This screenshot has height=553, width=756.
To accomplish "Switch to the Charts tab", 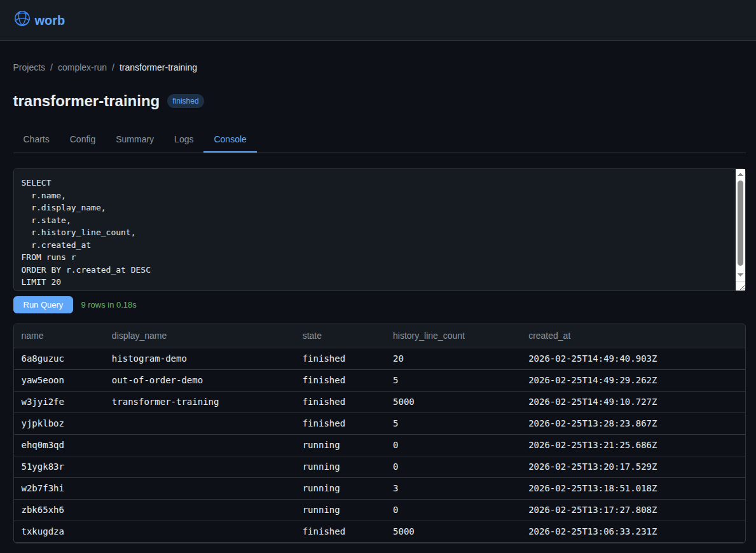I will pyautogui.click(x=36, y=139).
